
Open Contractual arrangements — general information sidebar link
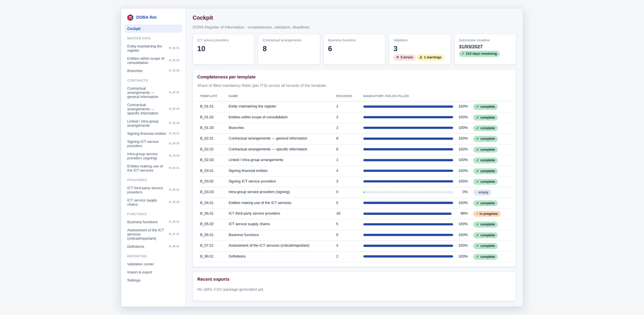tap(153, 93)
